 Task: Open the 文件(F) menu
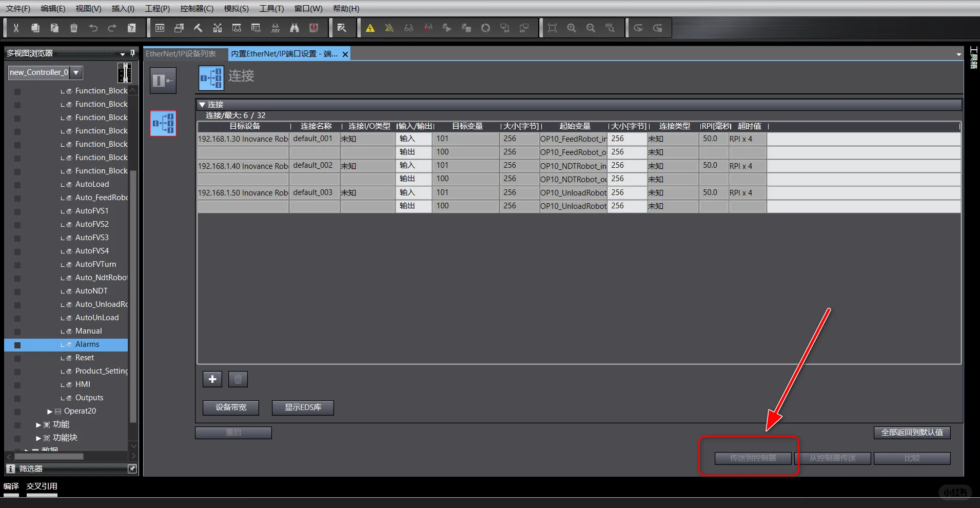tap(18, 9)
